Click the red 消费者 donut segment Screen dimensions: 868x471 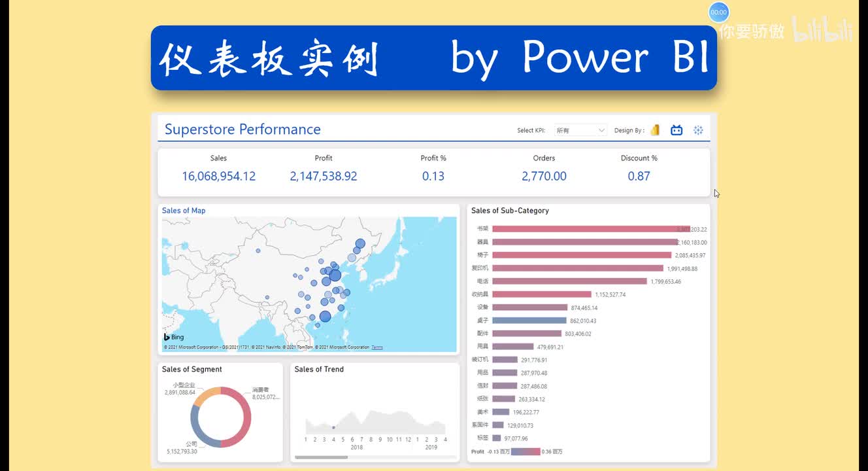[246, 417]
